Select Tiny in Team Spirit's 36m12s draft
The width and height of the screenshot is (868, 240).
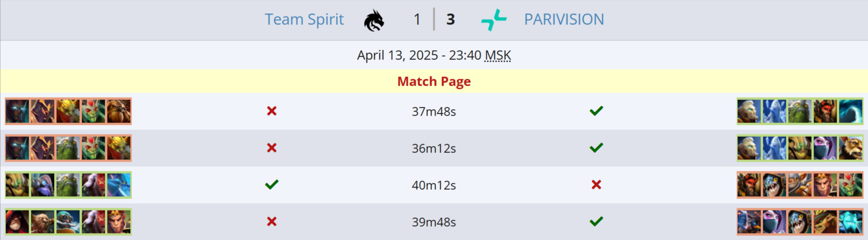tap(68, 148)
